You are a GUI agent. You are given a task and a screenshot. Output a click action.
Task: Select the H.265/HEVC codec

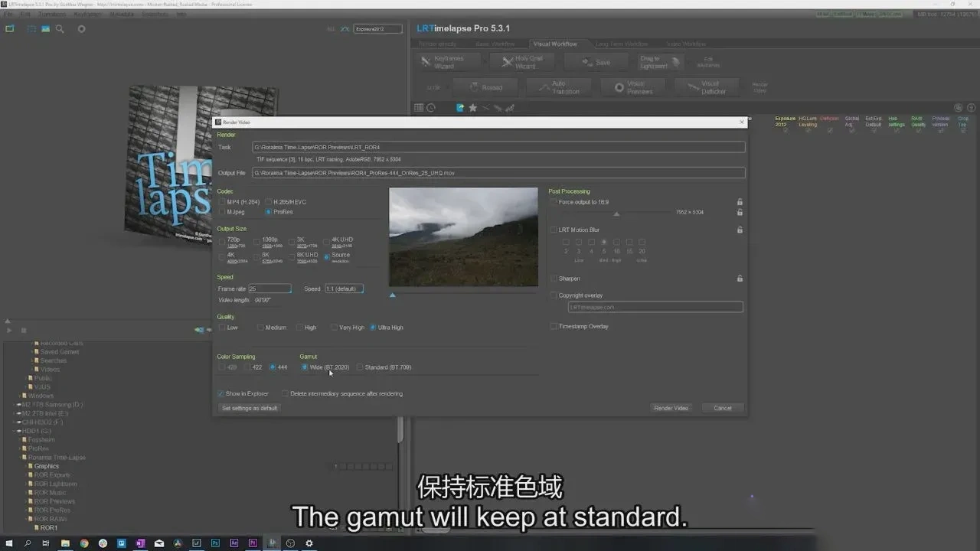[x=286, y=202]
